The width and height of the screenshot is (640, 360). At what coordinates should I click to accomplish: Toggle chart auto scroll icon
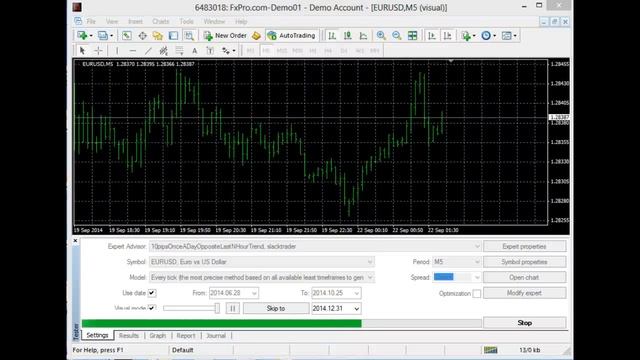431,36
